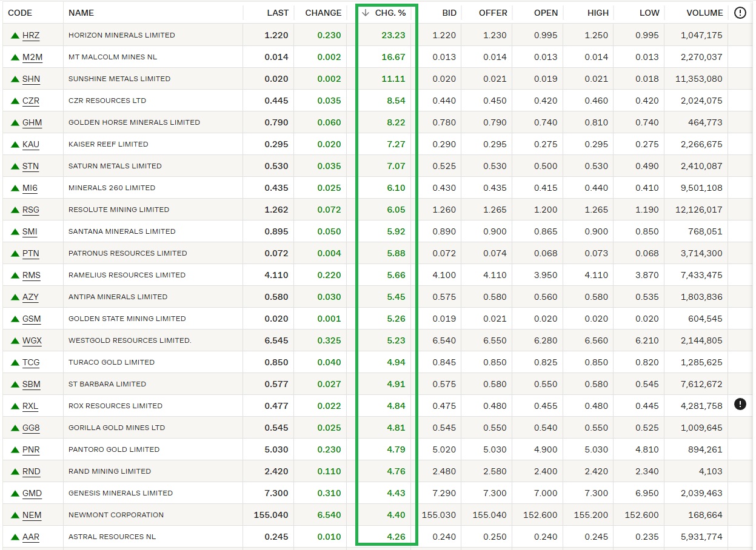Click the info icon in header row
Image resolution: width=756 pixels, height=550 pixels.
[740, 13]
